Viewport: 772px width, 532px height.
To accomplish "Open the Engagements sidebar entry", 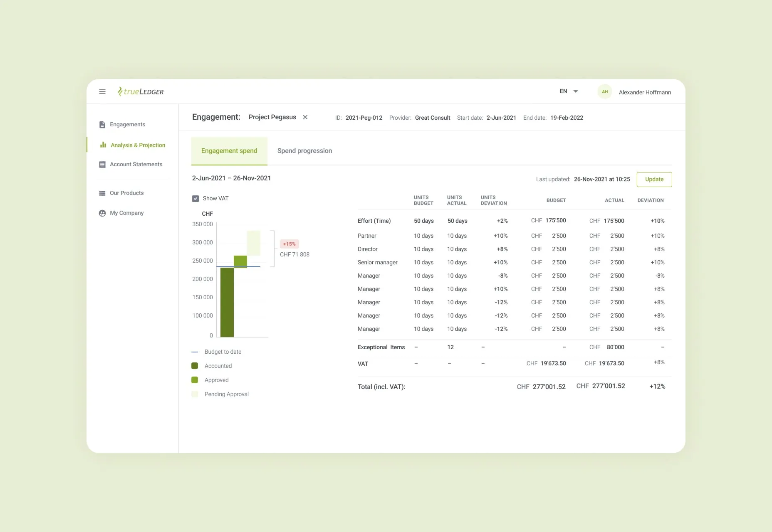I will pyautogui.click(x=127, y=124).
